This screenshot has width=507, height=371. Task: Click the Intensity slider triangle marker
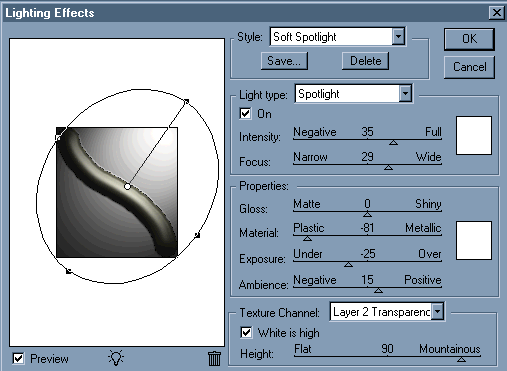pos(393,142)
